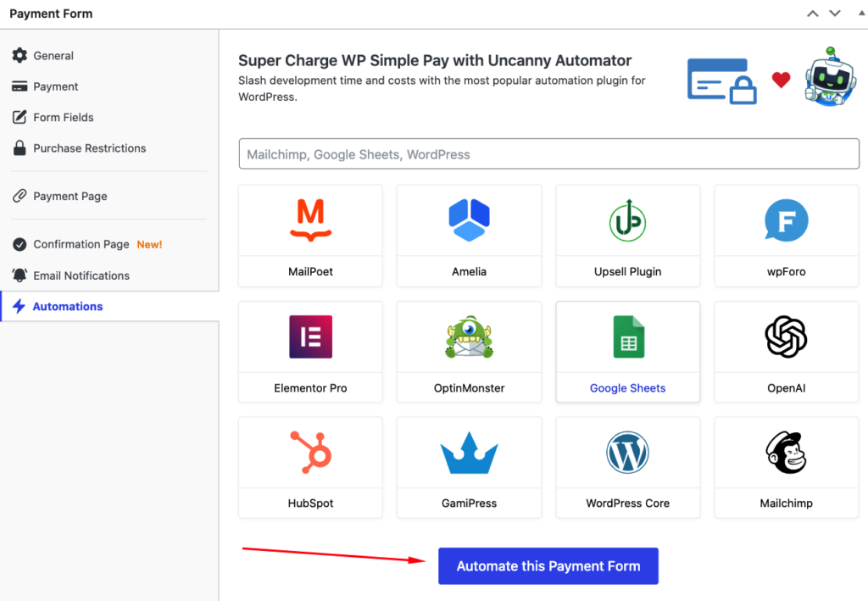The image size is (868, 601).
Task: Select the WordPress Core logo
Action: tap(627, 452)
